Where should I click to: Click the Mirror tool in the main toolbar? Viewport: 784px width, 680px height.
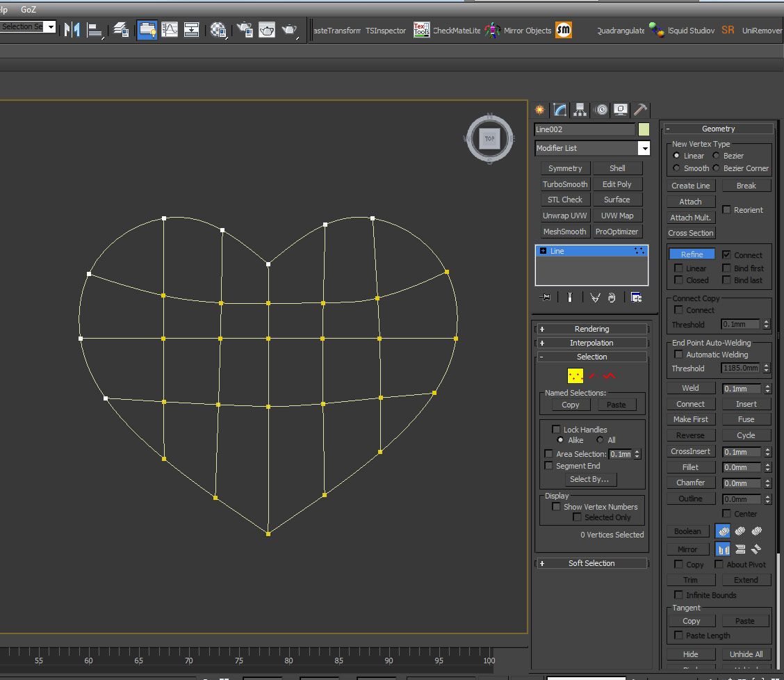tap(72, 30)
